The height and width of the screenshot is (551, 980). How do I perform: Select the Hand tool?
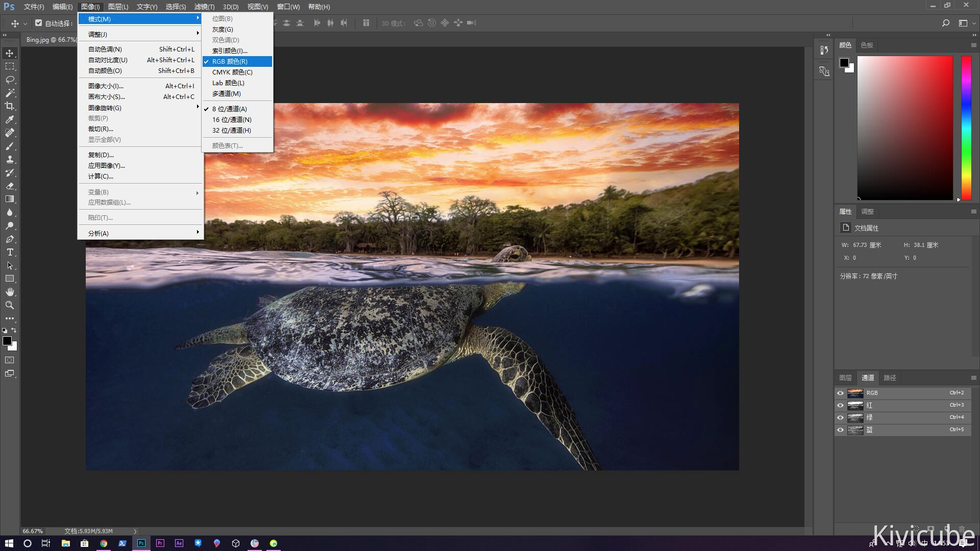point(10,292)
